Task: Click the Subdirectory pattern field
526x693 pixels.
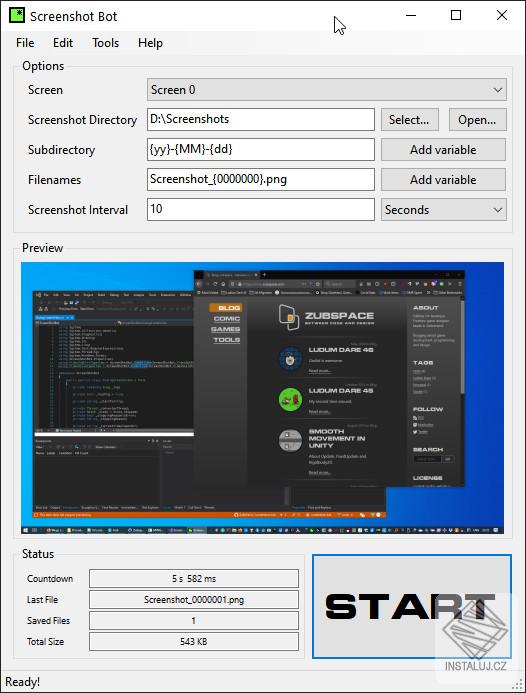Action: point(261,149)
